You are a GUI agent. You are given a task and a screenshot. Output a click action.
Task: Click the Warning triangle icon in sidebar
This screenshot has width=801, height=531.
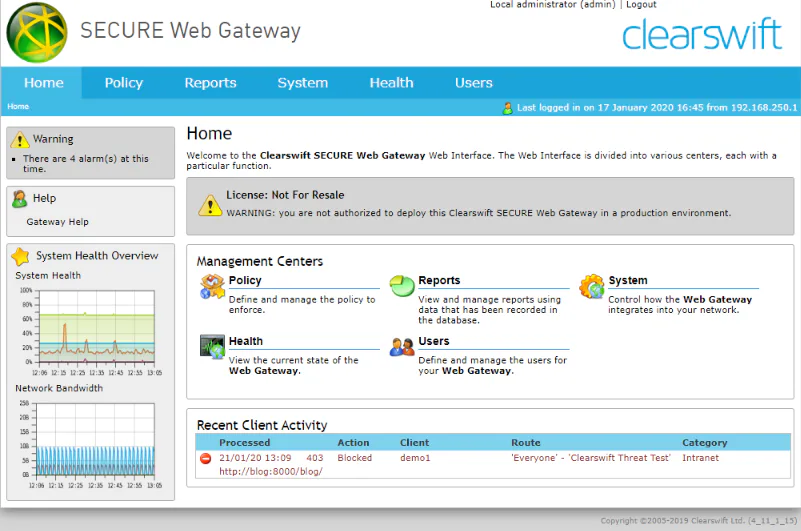[x=20, y=140]
